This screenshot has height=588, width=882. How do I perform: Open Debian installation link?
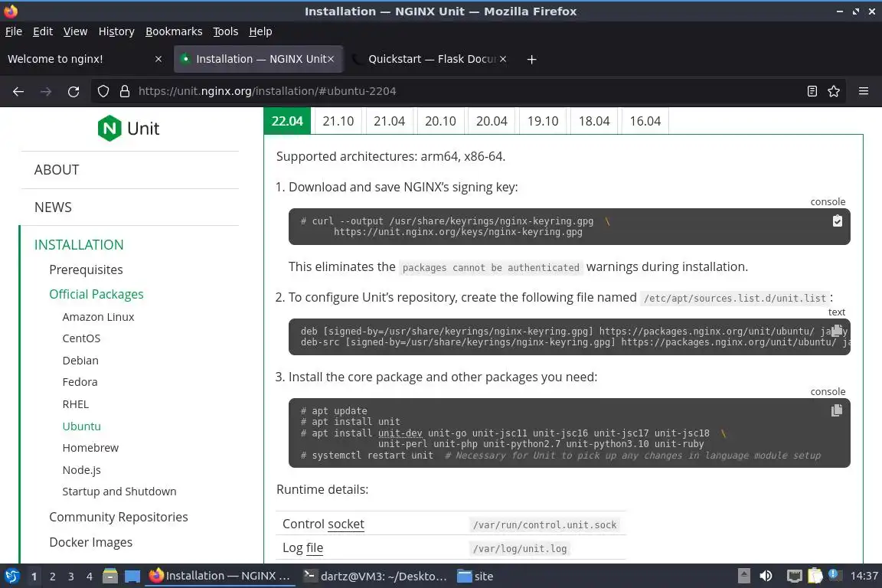click(x=80, y=360)
